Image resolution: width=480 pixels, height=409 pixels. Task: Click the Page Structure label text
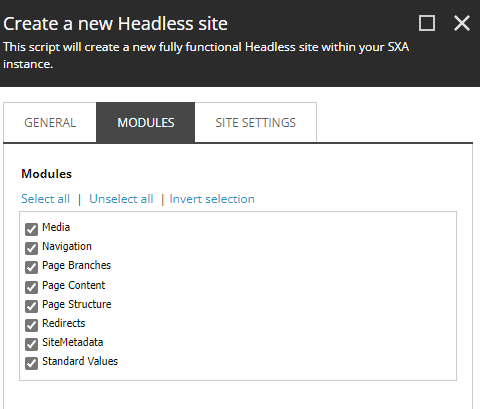click(x=77, y=304)
